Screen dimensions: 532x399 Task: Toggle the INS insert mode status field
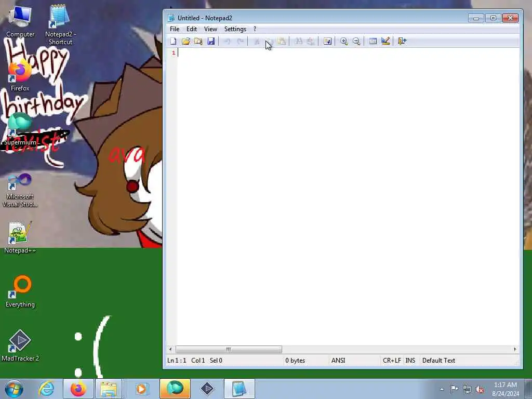[410, 361]
